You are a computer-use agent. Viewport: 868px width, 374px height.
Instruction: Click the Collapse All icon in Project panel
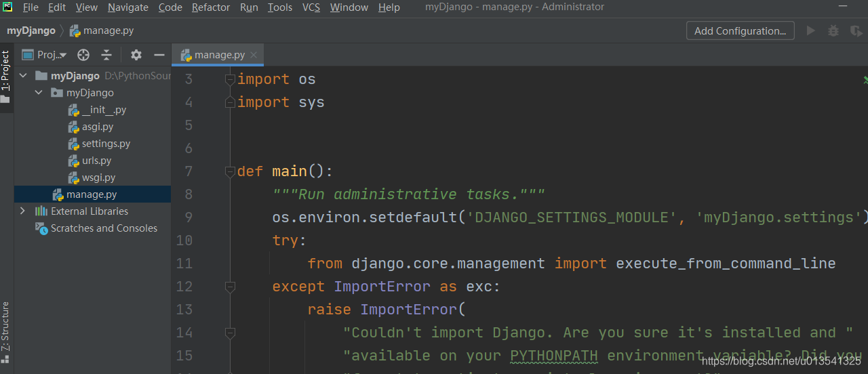tap(106, 55)
